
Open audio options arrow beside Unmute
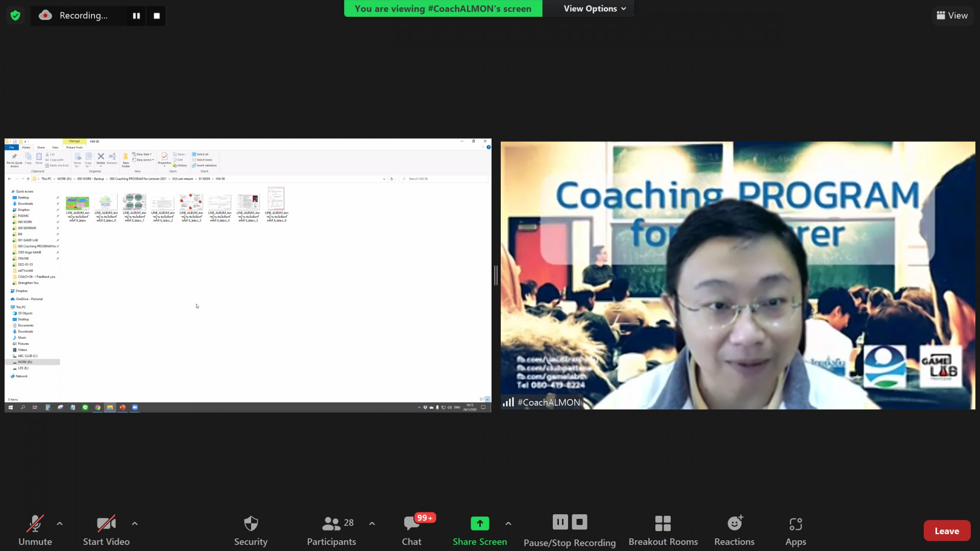pyautogui.click(x=60, y=523)
